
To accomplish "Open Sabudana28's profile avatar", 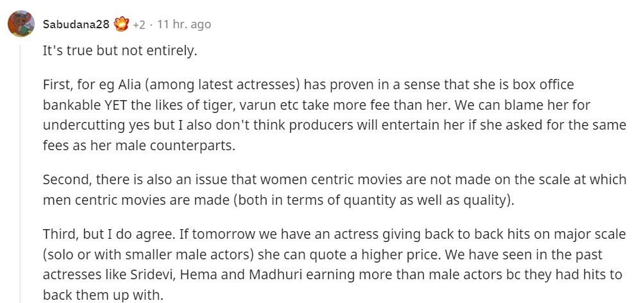I will (21, 24).
